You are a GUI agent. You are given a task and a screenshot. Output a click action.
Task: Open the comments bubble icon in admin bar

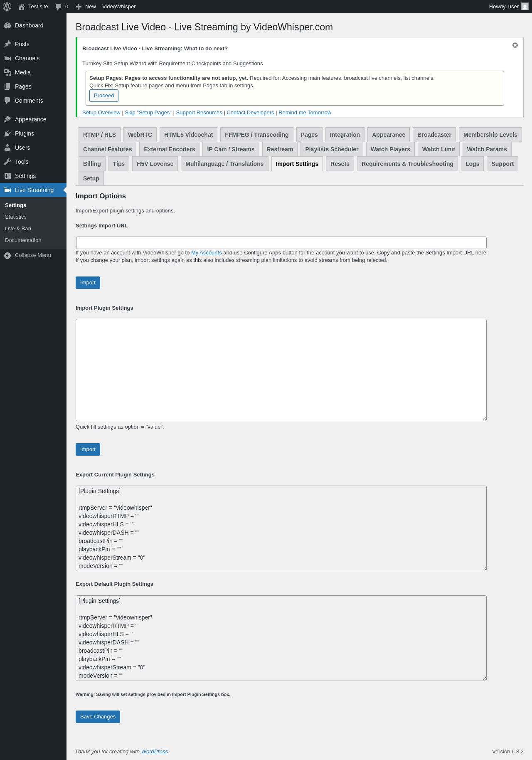[59, 7]
